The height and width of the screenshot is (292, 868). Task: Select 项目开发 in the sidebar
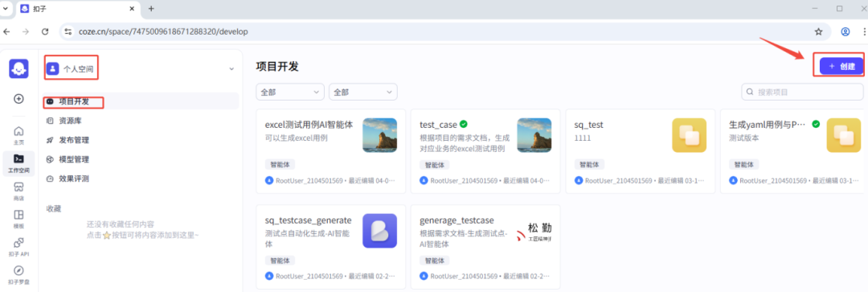141,101
